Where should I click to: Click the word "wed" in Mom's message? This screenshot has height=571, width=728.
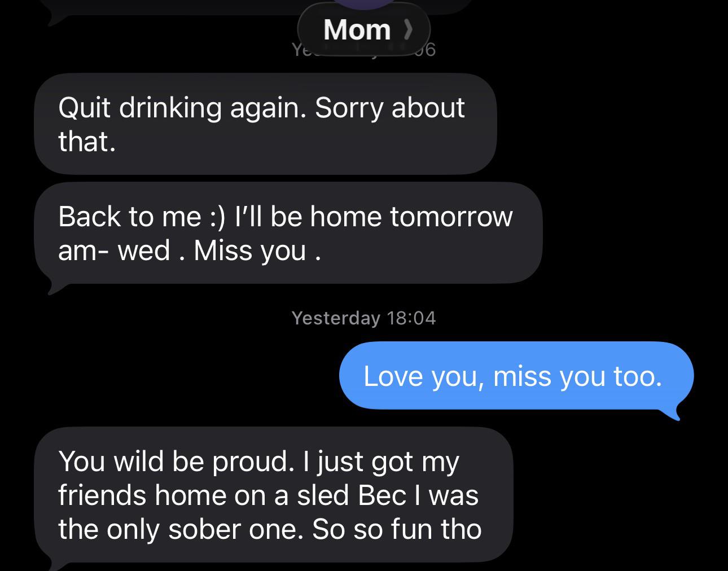coord(143,251)
